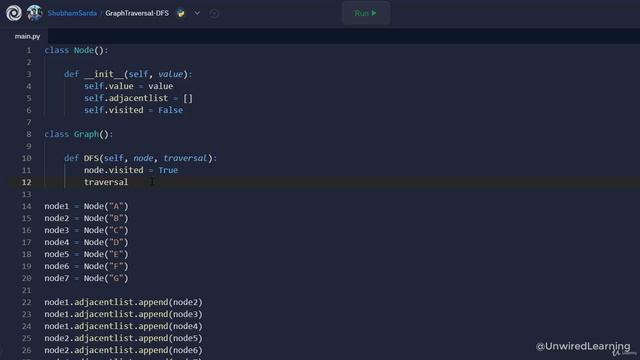Click line number 21 in gutter

[x=27, y=290]
